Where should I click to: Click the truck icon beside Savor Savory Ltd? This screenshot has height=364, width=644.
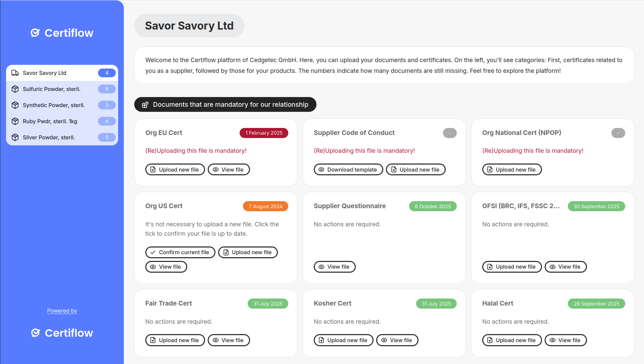pyautogui.click(x=15, y=73)
